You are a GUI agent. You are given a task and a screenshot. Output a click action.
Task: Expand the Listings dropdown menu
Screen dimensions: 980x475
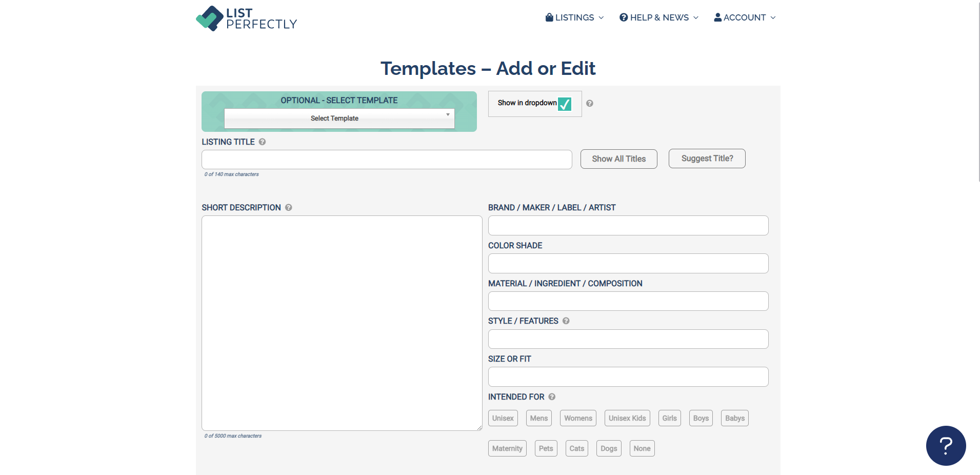coord(574,17)
